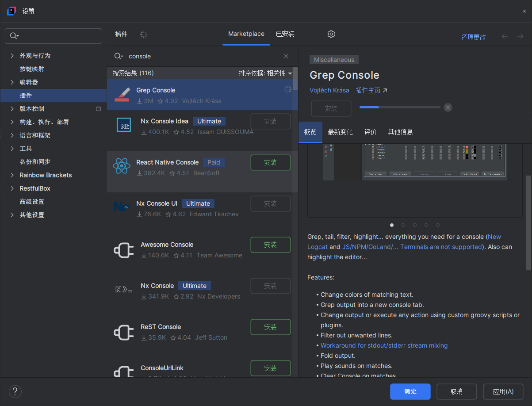Focus the settings search field in sidebar
This screenshot has width=532, height=406.
pos(54,36)
